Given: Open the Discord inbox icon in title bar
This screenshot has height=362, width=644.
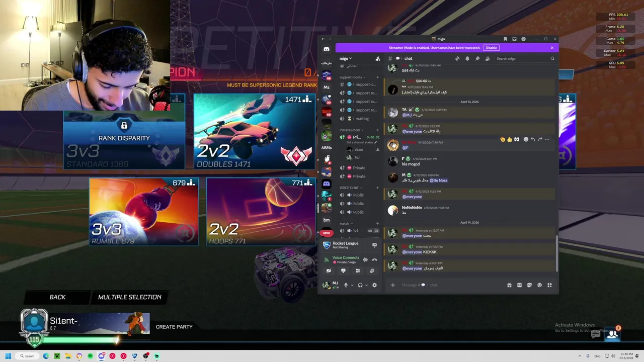Looking at the screenshot, I should pos(514,39).
